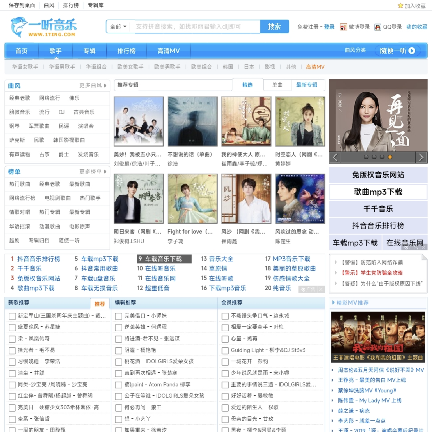The image size is (432, 432).
Task: Select 华语男歌手 in the sub navigation
Action: point(62,67)
